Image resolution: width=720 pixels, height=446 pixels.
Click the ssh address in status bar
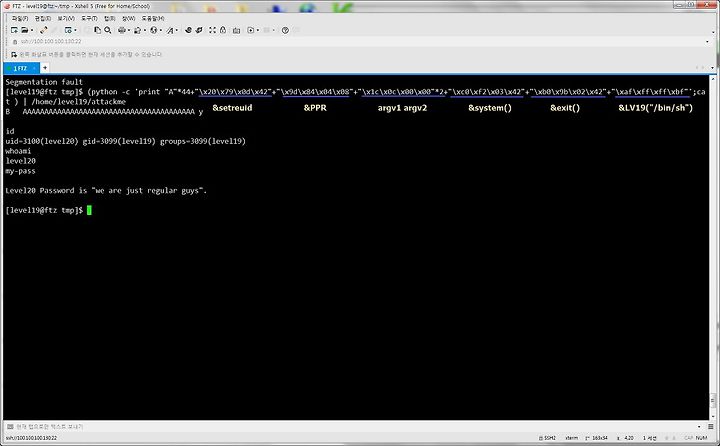point(31,438)
